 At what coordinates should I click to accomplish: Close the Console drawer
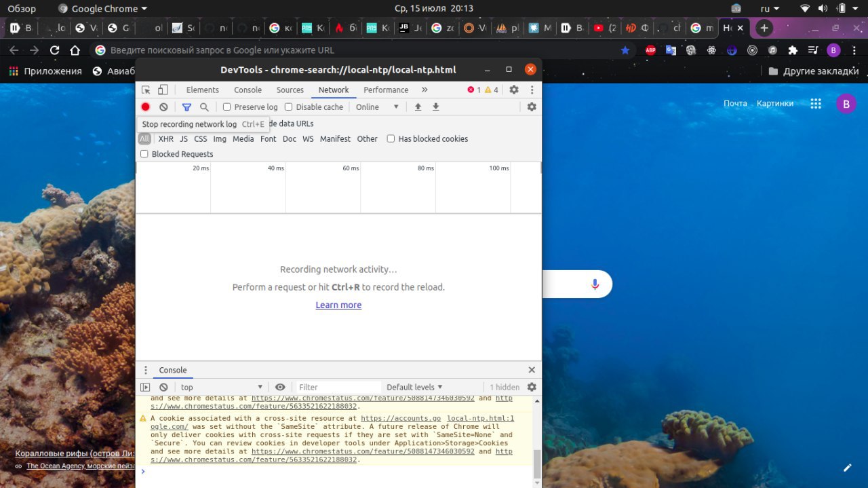532,370
